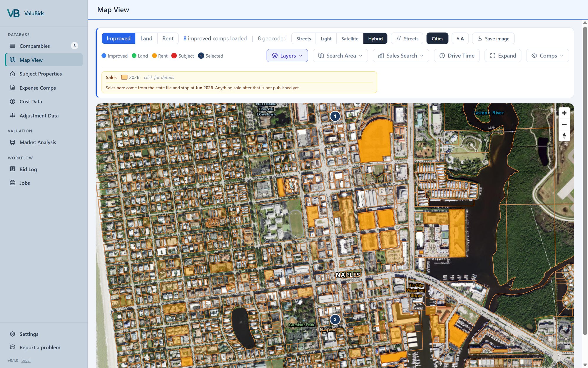Open the Comps dropdown
588x368 pixels.
pyautogui.click(x=547, y=56)
